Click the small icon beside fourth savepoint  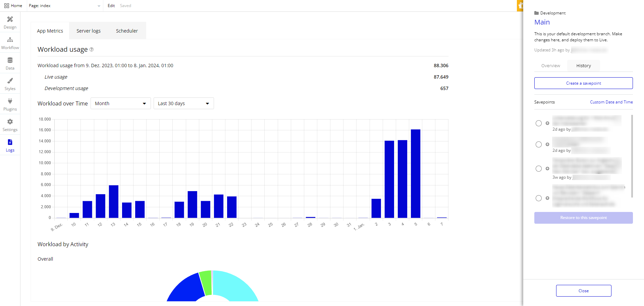pyautogui.click(x=547, y=198)
